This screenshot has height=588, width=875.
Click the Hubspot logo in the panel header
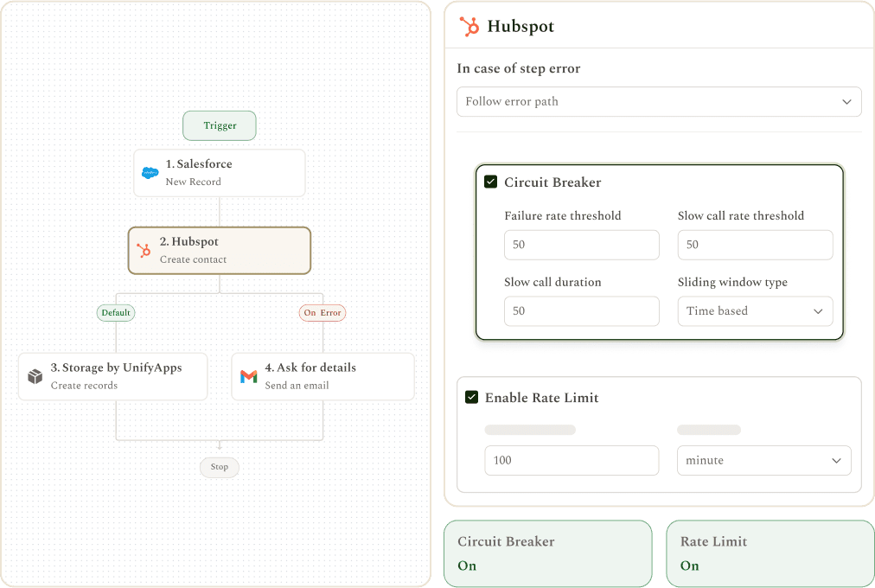pos(469,26)
